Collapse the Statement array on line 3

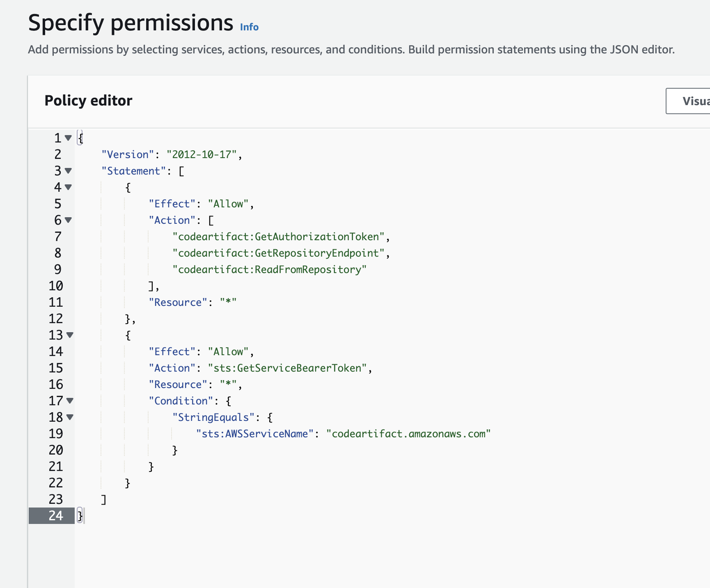[68, 171]
